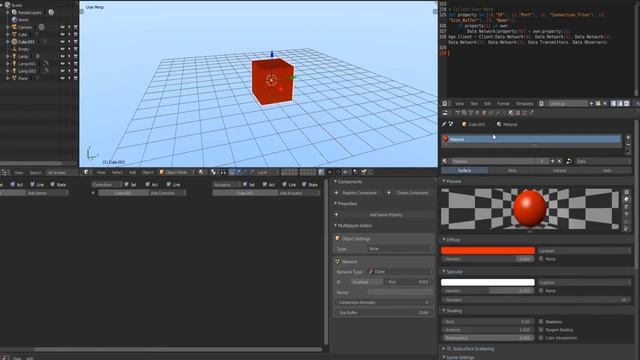Open the text editor Templates menu
Viewport: 640px width, 360px height.
click(524, 104)
